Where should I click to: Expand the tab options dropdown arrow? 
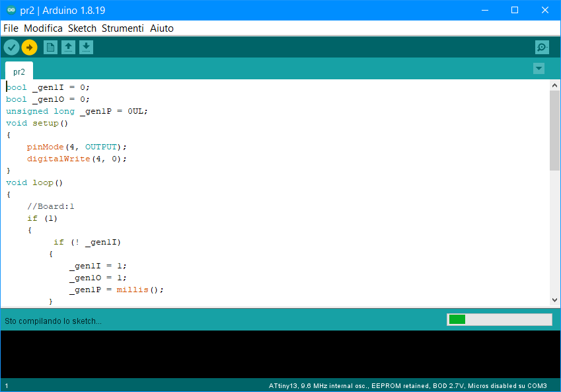(539, 69)
